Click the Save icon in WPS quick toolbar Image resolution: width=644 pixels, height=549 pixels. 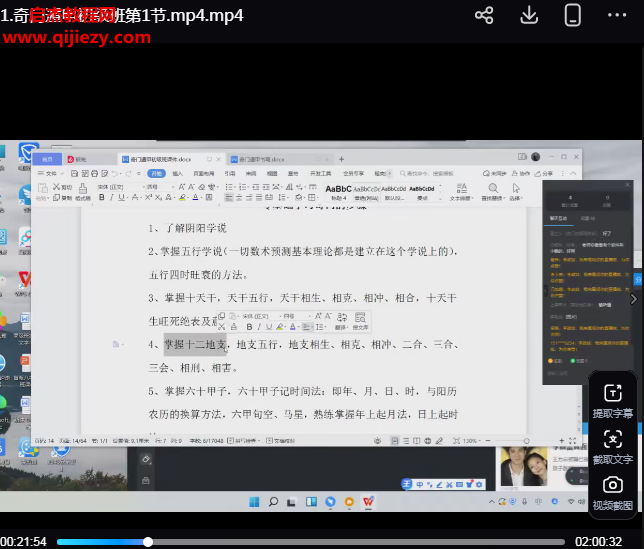74,174
